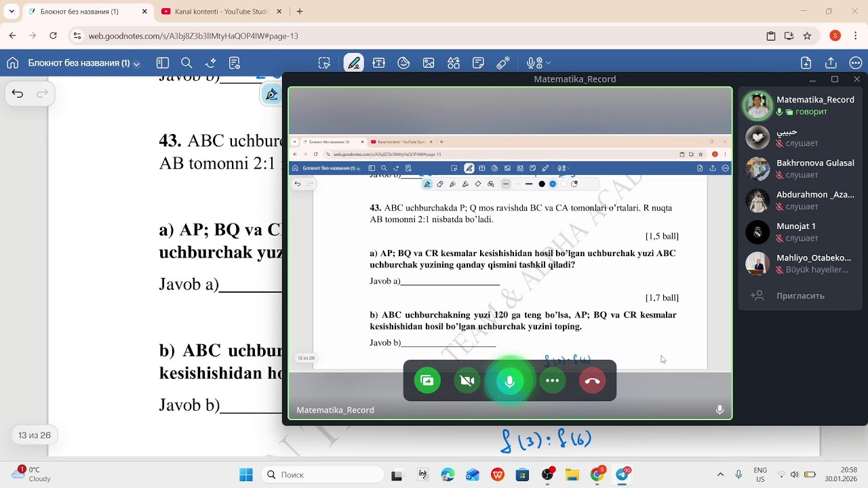Click the page indicator '13 из 26'
This screenshot has width=868, height=488.
click(x=35, y=435)
